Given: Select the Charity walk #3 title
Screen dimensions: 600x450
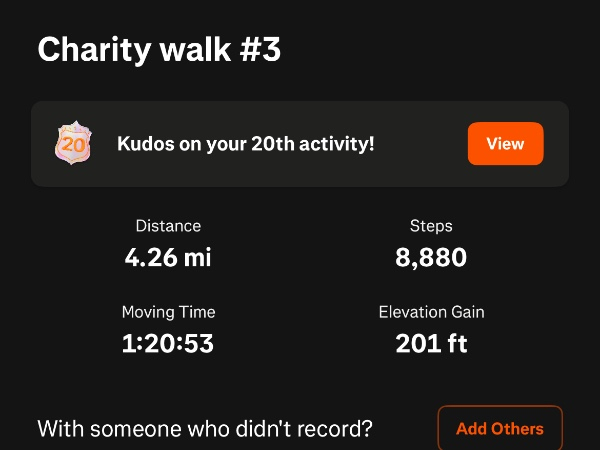Looking at the screenshot, I should tap(159, 50).
